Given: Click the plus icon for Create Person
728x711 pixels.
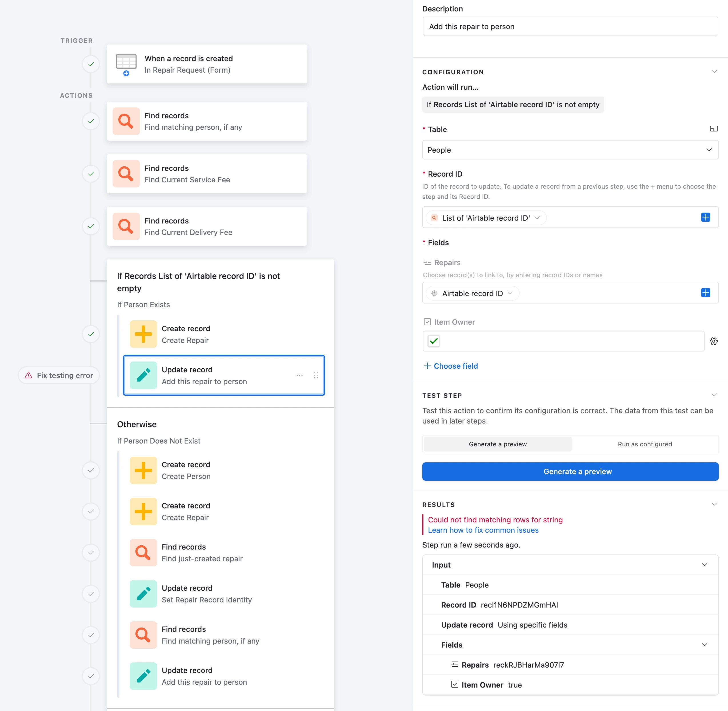Looking at the screenshot, I should tap(143, 470).
